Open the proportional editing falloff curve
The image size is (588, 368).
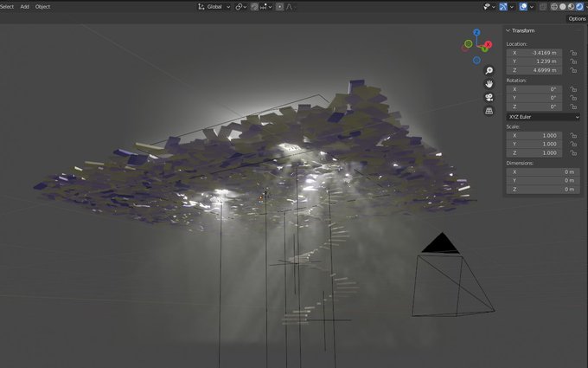coord(291,7)
